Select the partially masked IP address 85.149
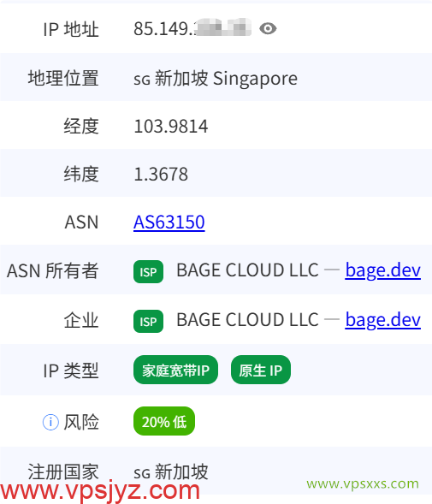Screen dimensions: 432x504 tap(192, 28)
